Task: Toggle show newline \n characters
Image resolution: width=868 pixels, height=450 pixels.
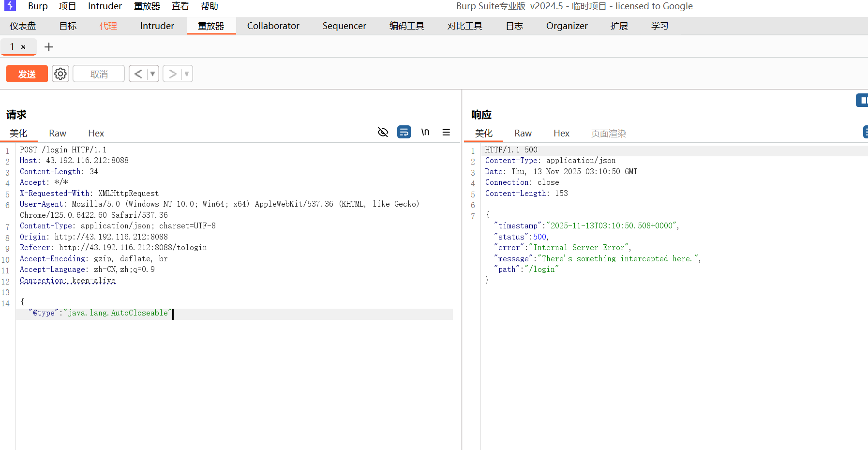Action: 425,132
